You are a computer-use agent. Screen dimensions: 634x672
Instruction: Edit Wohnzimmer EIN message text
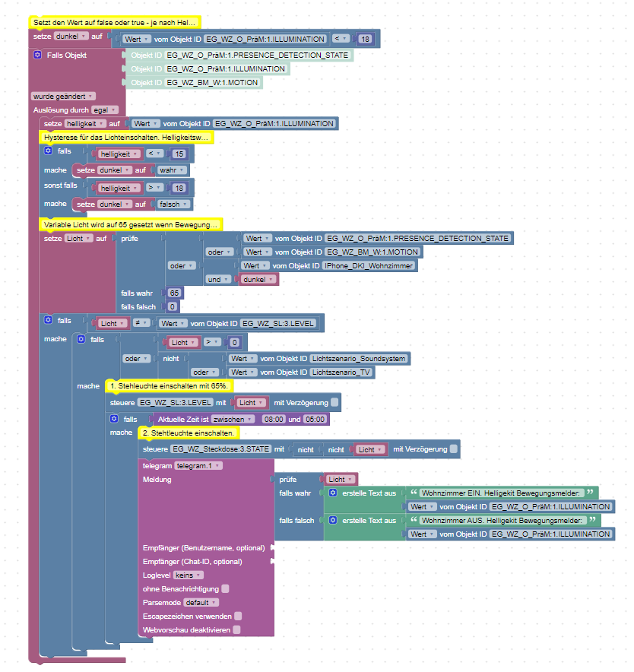pyautogui.click(x=501, y=493)
